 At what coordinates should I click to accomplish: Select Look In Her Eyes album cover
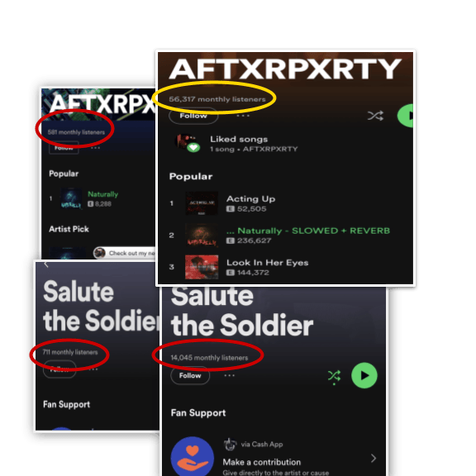click(x=202, y=267)
